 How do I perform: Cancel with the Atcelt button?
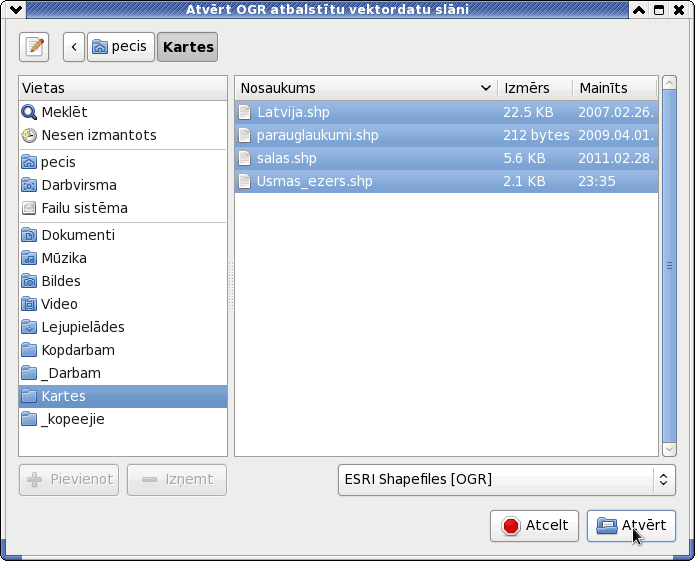[x=534, y=526]
